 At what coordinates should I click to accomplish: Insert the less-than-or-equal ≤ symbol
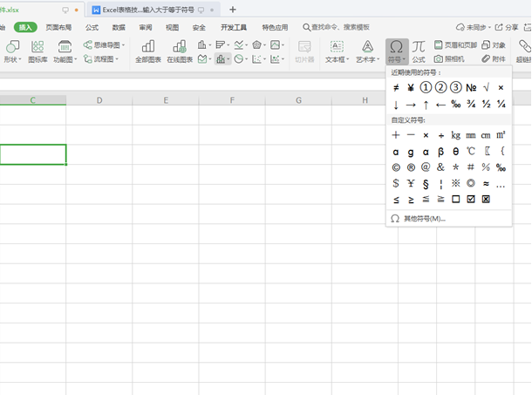click(396, 199)
